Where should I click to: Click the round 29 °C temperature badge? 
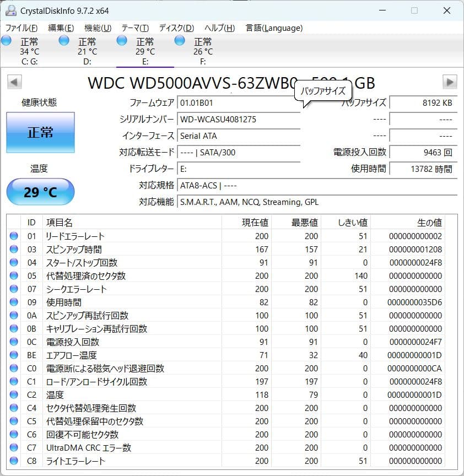40,192
